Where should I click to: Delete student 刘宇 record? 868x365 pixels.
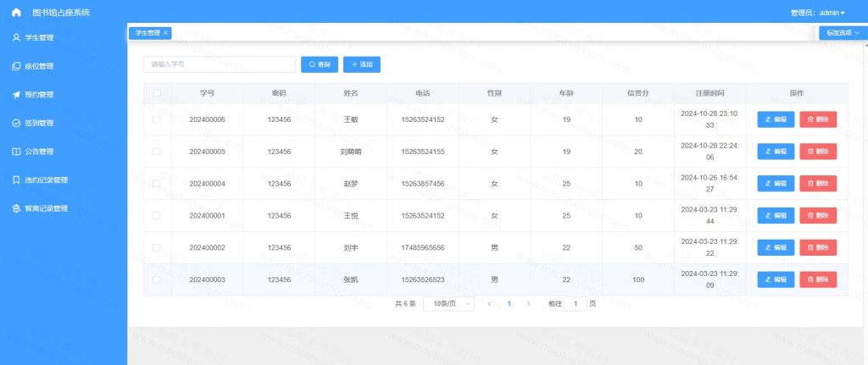[818, 248]
